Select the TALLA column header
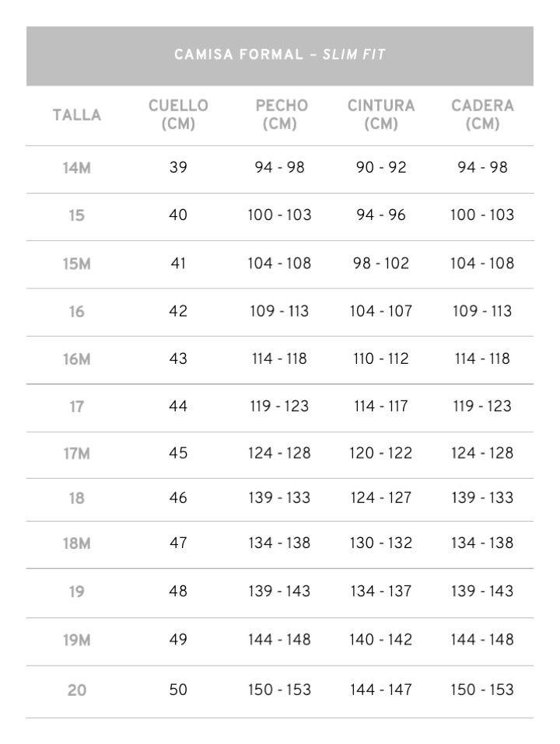This screenshot has width=560, height=744. pyautogui.click(x=77, y=115)
